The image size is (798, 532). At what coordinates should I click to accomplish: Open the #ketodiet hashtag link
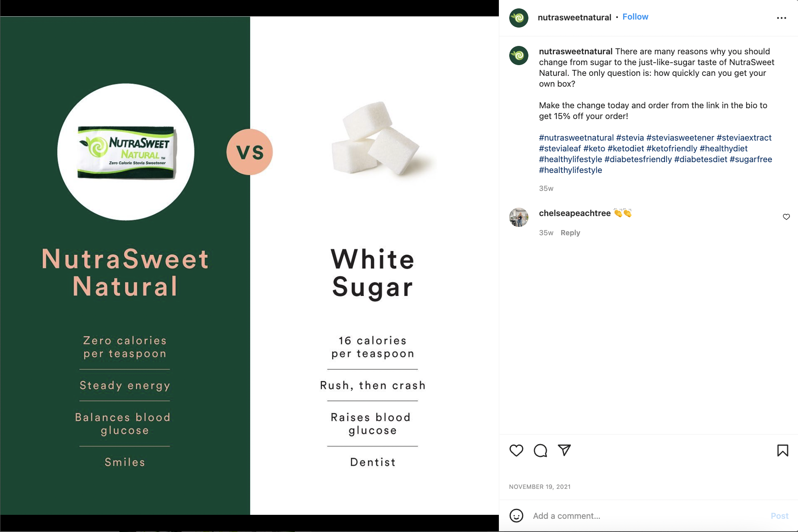pos(625,149)
